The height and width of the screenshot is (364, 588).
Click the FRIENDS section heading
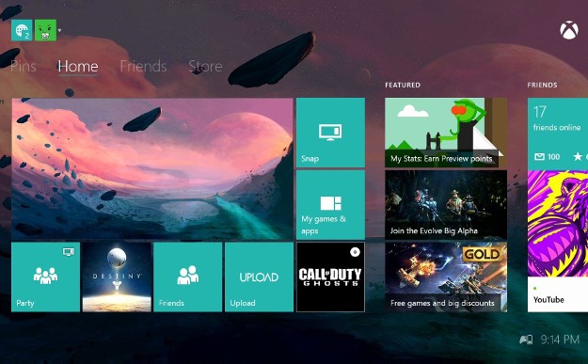(x=542, y=85)
